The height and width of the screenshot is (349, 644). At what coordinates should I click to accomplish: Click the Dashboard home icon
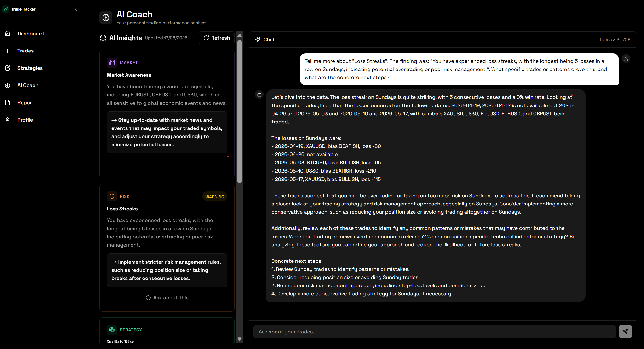click(7, 34)
